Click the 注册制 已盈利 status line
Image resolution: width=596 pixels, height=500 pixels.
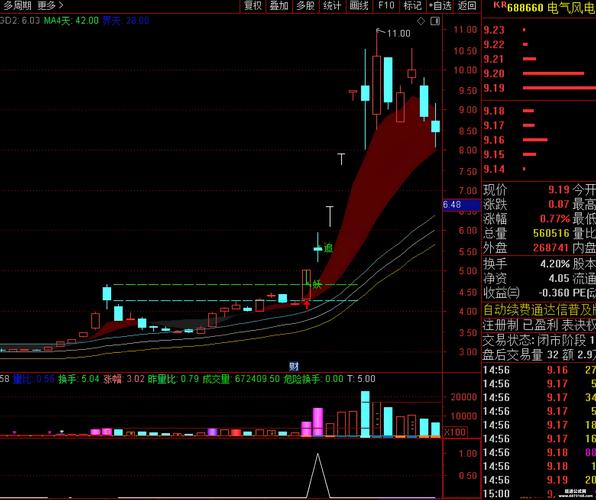pos(539,325)
